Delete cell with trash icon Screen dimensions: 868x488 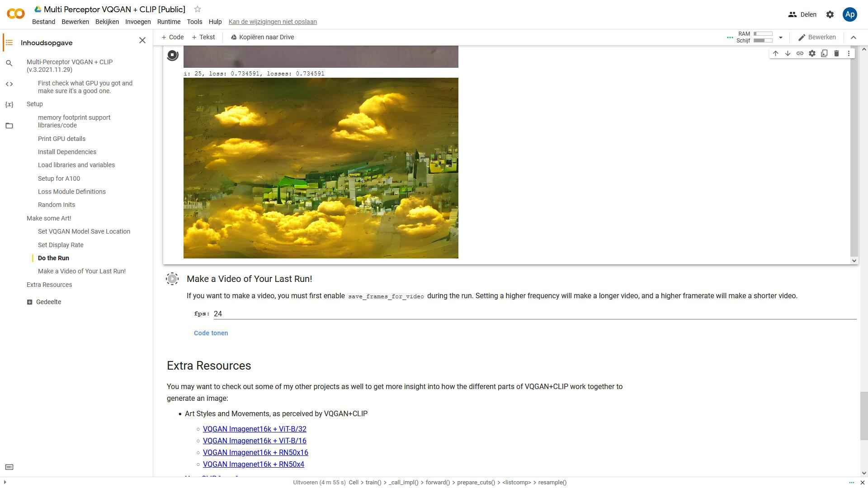pyautogui.click(x=836, y=53)
